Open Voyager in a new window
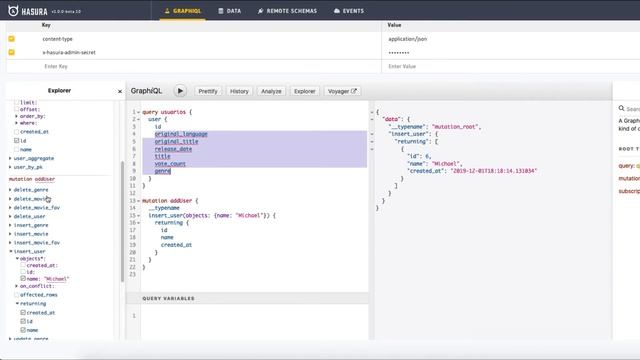Screen dimensions: 640x360 (x=342, y=91)
